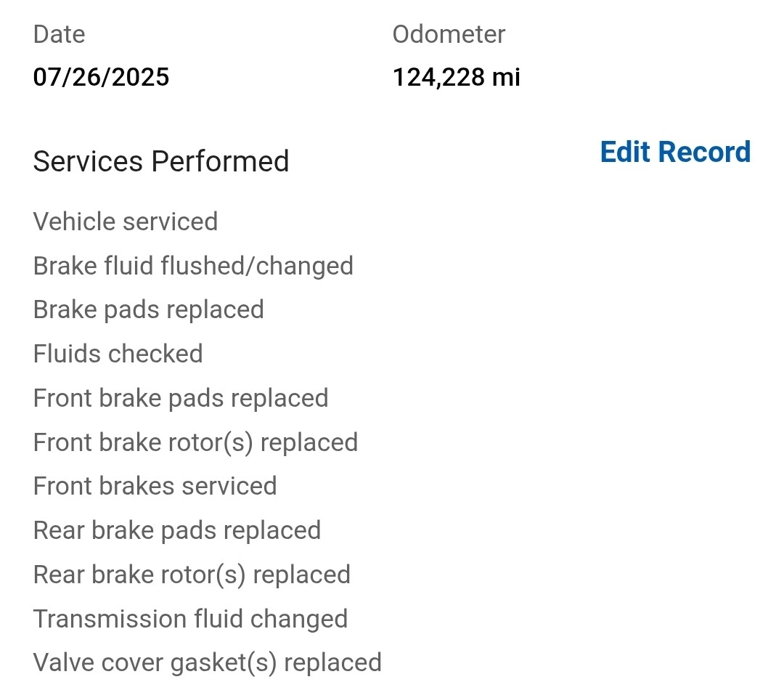Click the Front brakes serviced line
The width and height of the screenshot is (784, 698).
tap(155, 486)
